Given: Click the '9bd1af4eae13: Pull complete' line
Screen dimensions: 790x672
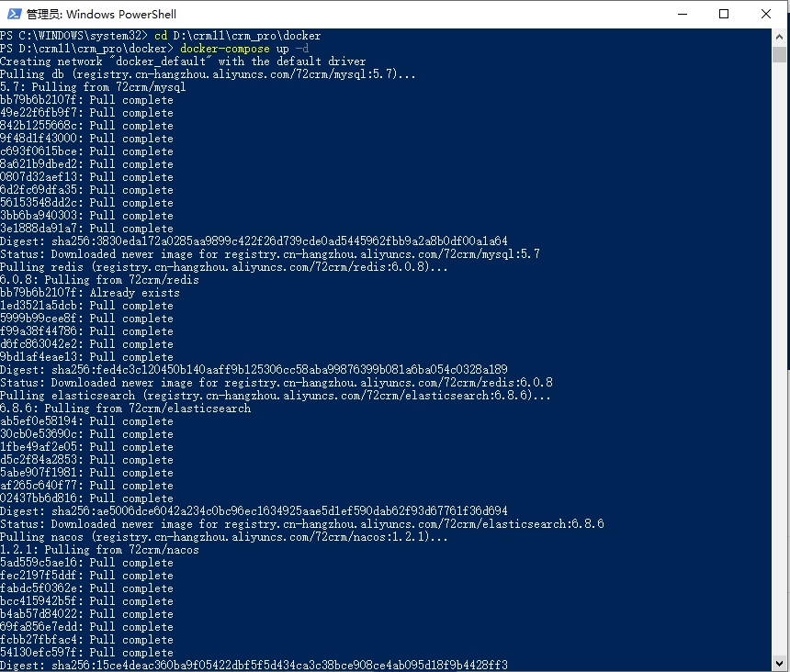Looking at the screenshot, I should point(86,357).
